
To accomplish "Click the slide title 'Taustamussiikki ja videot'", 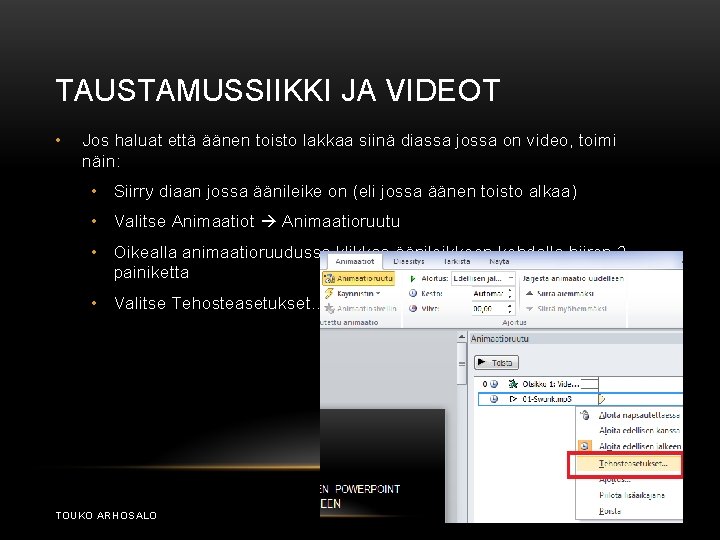I will click(x=278, y=90).
